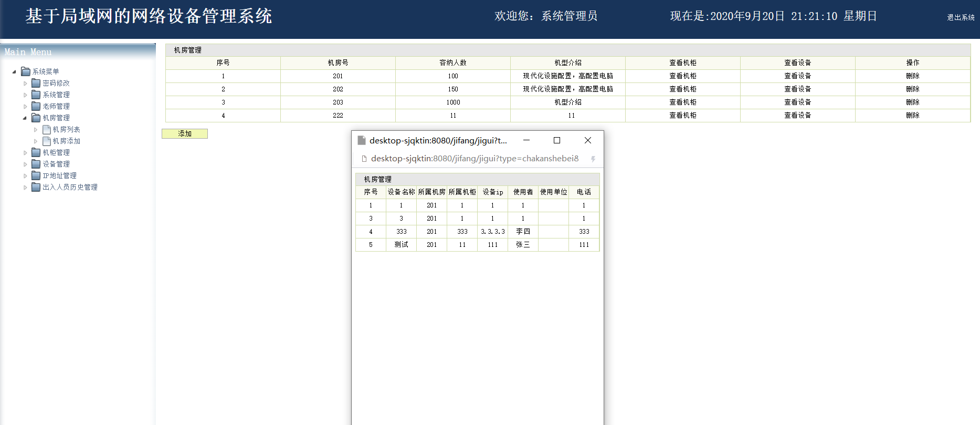Maximize the popup device window
980x425 pixels.
point(557,140)
